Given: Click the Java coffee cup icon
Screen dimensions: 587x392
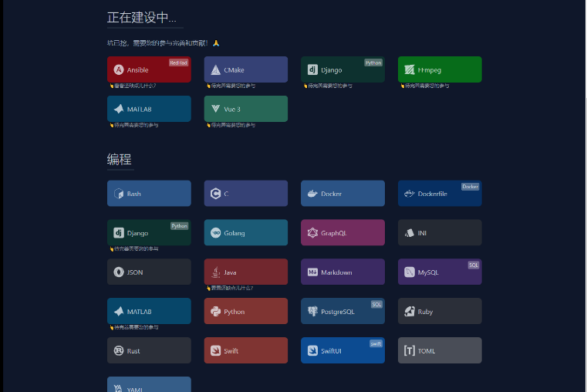Looking at the screenshot, I should click(216, 272).
